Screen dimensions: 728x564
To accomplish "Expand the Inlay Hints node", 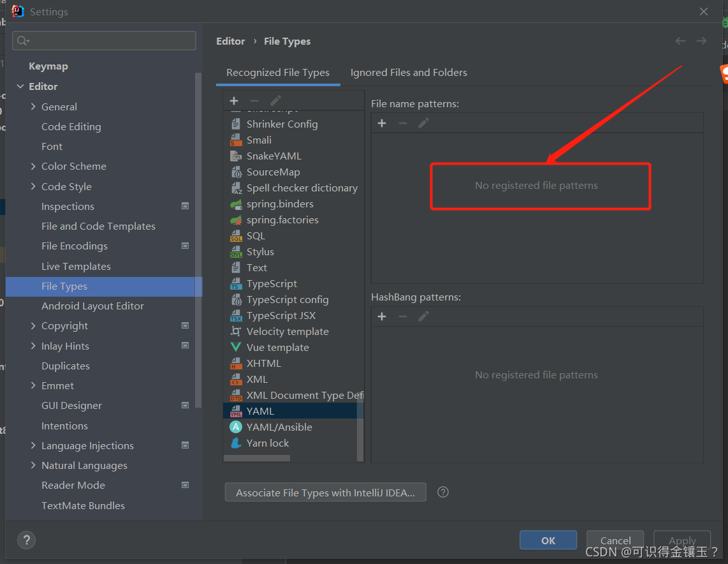I will [33, 346].
